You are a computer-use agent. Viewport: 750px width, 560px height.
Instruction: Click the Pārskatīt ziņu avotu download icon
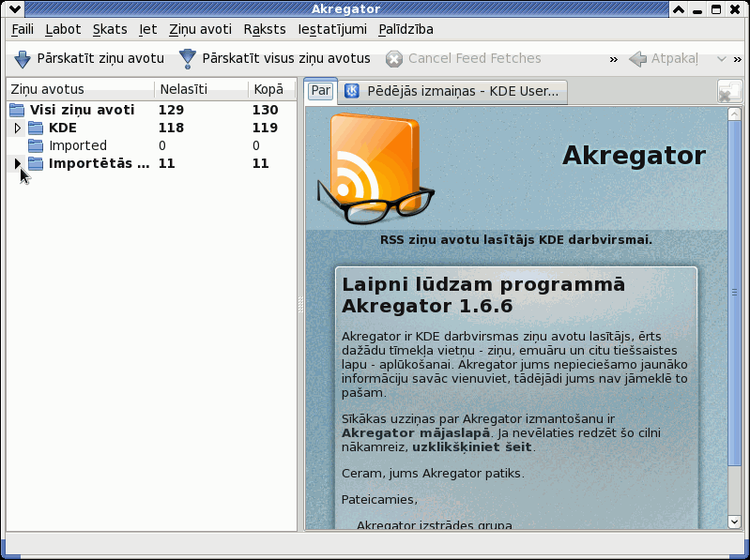(x=22, y=59)
